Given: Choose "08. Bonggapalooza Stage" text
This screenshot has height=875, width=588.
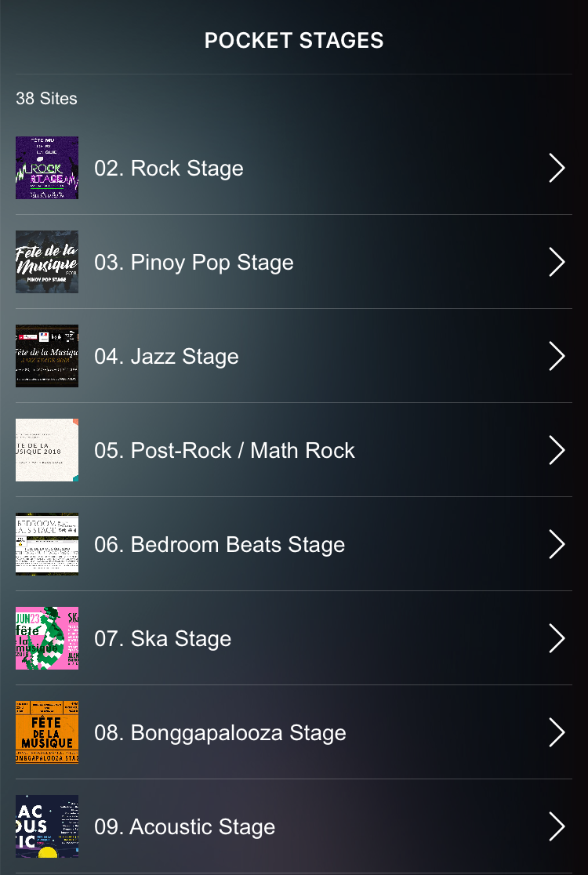Looking at the screenshot, I should click(x=220, y=733).
